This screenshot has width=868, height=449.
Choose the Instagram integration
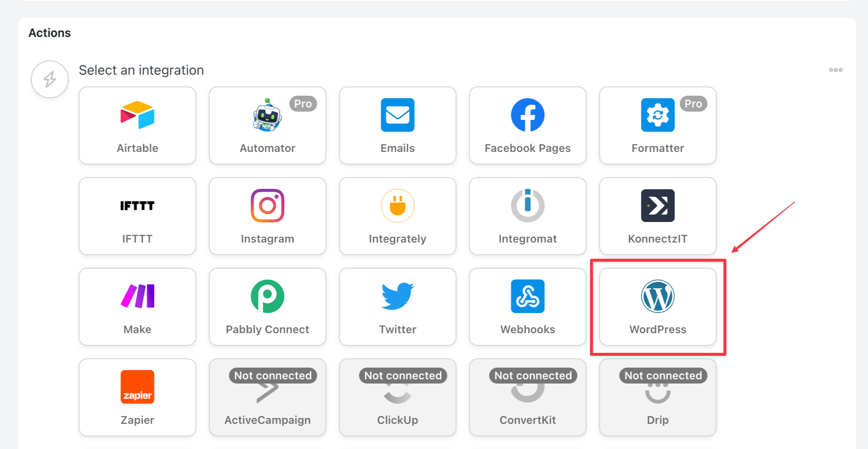click(x=267, y=216)
